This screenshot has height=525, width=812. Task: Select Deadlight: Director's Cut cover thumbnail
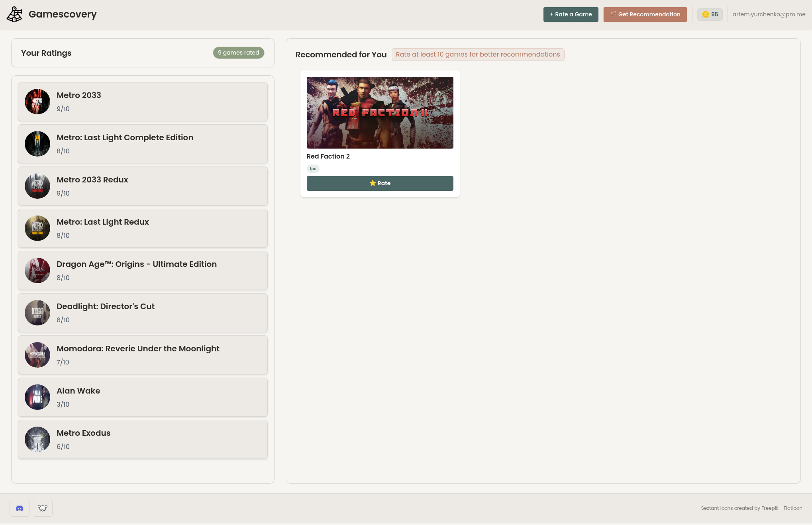(x=37, y=313)
